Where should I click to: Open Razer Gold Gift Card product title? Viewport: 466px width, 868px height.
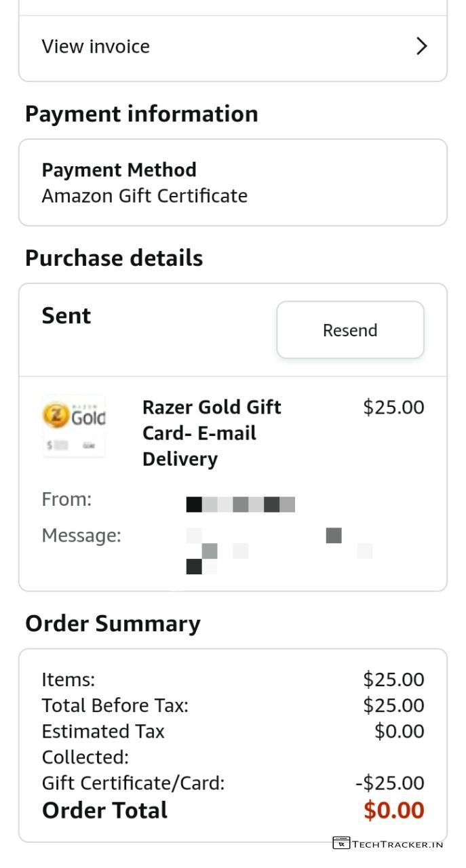pos(212,433)
